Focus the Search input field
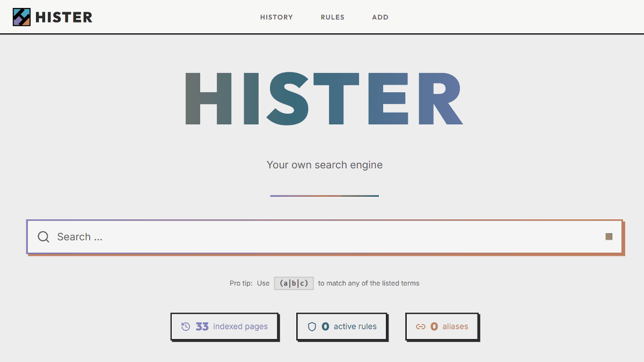The height and width of the screenshot is (362, 644). [325, 237]
